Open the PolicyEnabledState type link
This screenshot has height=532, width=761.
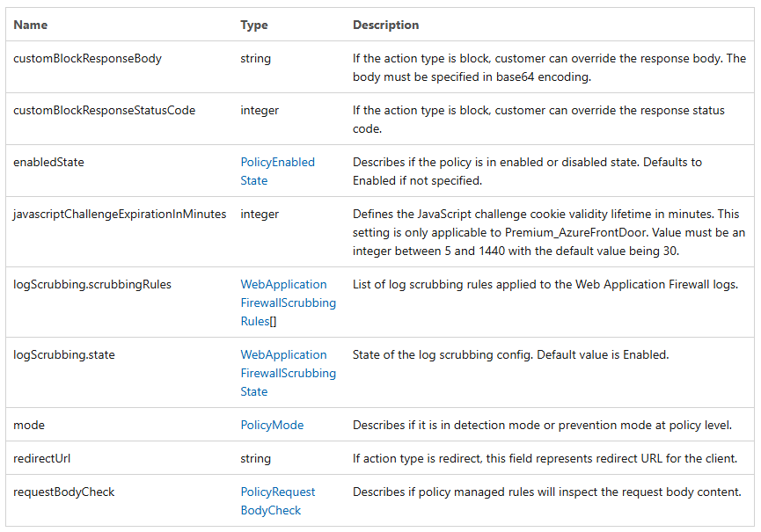click(x=278, y=171)
